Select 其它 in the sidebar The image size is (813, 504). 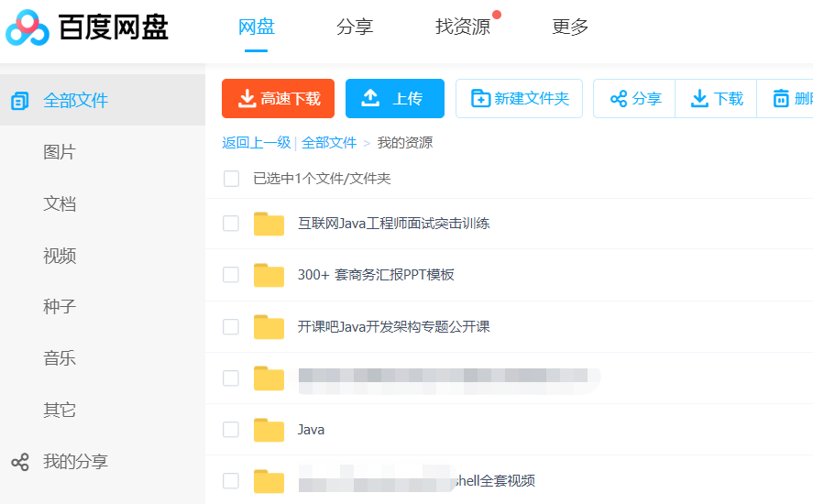pyautogui.click(x=60, y=411)
